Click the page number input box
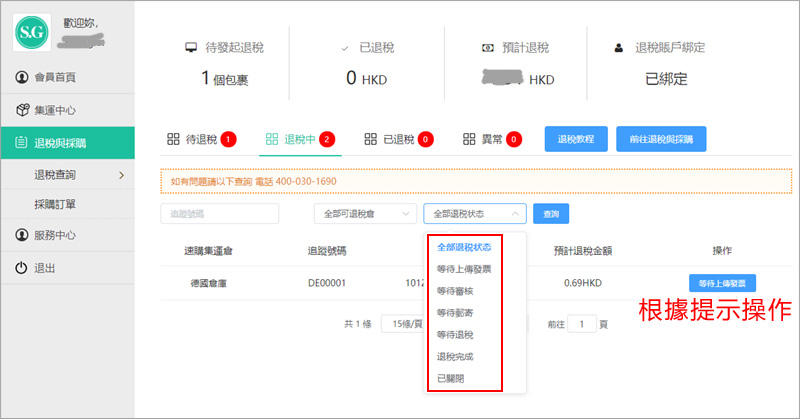 [x=582, y=324]
